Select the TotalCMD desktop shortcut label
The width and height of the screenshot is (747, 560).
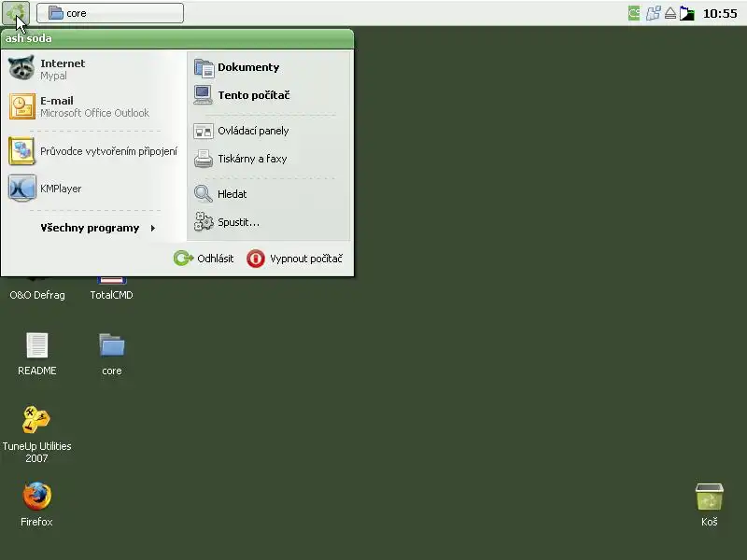(111, 295)
